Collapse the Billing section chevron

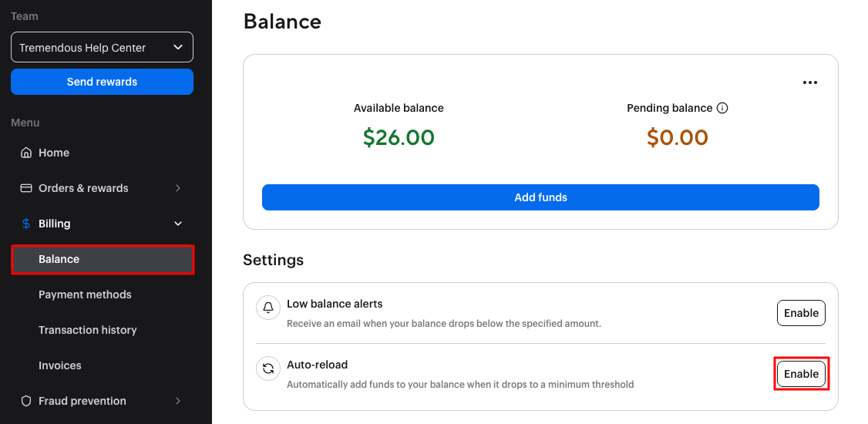[178, 224]
